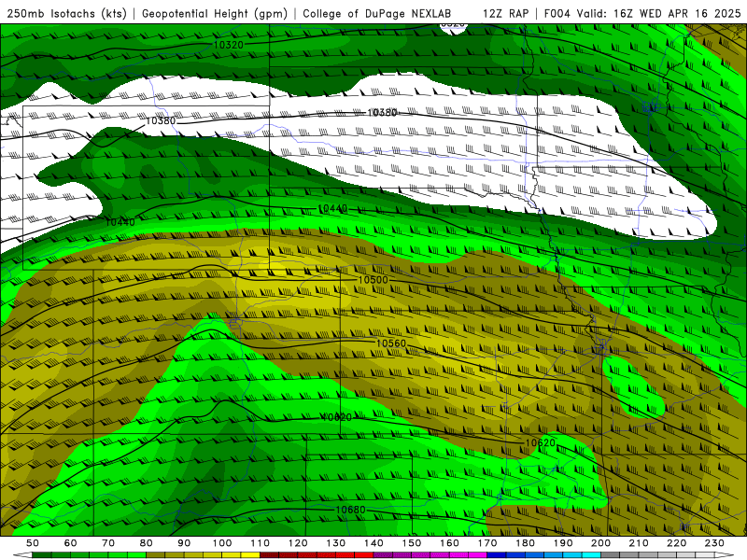This screenshot has width=747, height=560.
Task: Click the bright yellow swatch before 110
Action: (x=250, y=555)
